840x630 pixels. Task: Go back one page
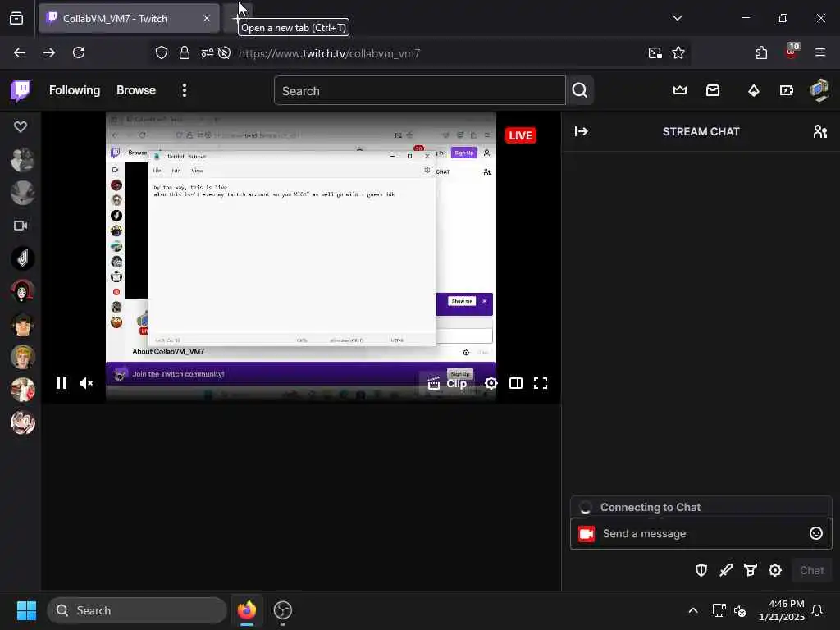[20, 52]
